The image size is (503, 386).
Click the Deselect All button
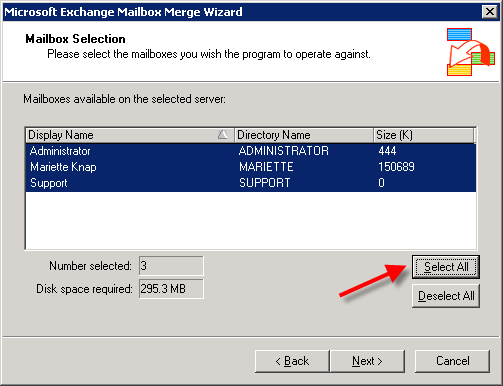click(446, 296)
